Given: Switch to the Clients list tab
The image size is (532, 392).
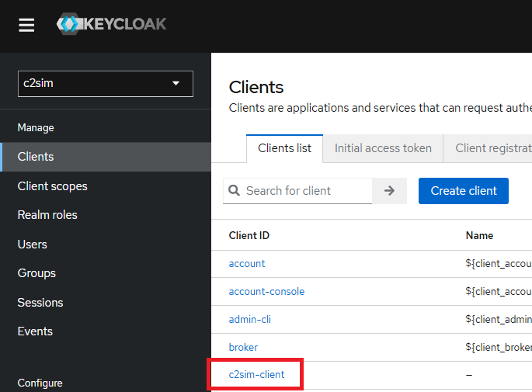Looking at the screenshot, I should (x=284, y=148).
